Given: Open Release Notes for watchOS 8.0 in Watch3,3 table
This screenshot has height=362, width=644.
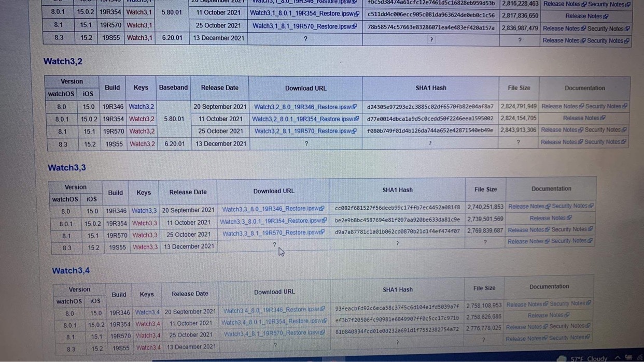Looking at the screenshot, I should click(x=529, y=206).
